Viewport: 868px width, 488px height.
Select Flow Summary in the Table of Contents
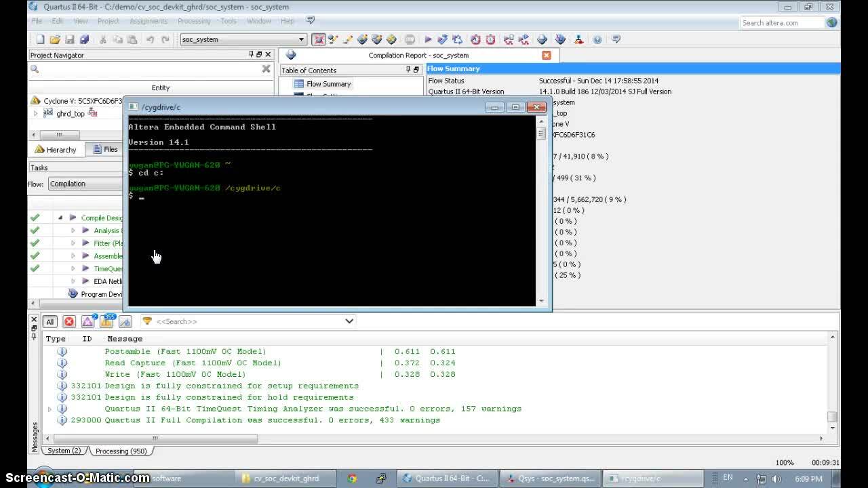328,84
